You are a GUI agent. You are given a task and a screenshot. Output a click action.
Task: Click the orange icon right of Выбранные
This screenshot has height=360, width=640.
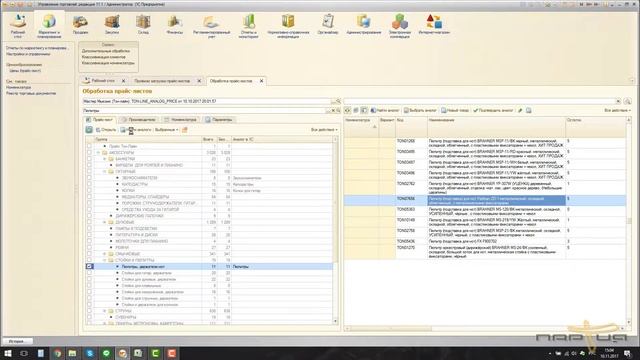point(184,130)
